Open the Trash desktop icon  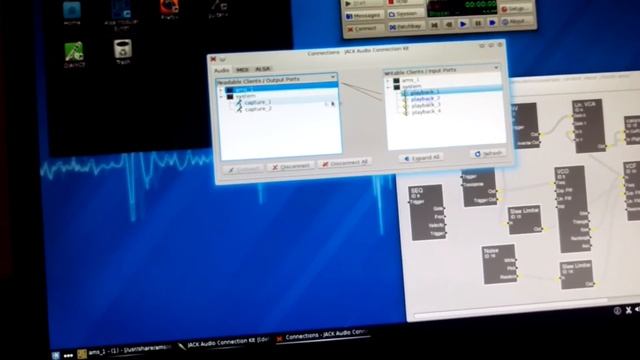122,52
